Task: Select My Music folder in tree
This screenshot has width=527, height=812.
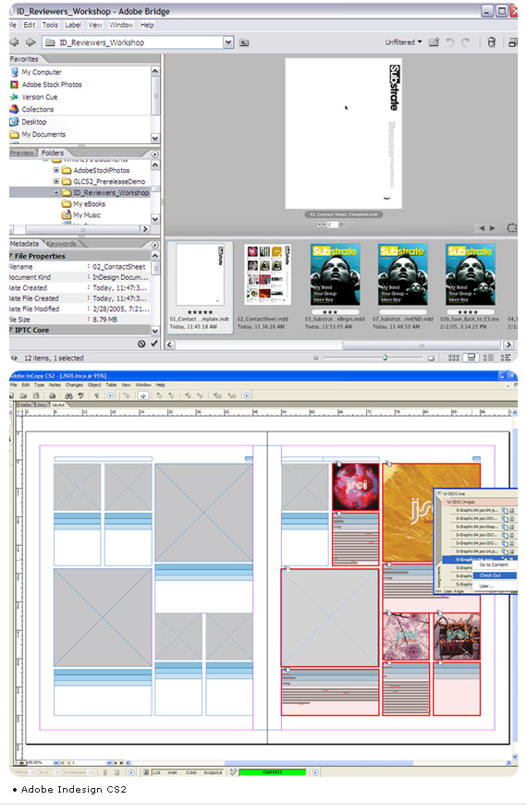Action: coord(82,215)
